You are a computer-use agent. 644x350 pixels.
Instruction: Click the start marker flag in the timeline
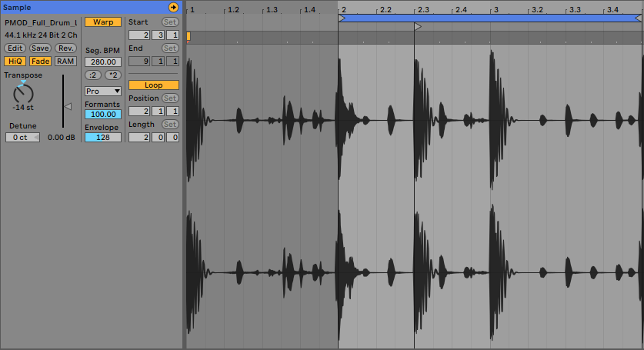point(418,27)
